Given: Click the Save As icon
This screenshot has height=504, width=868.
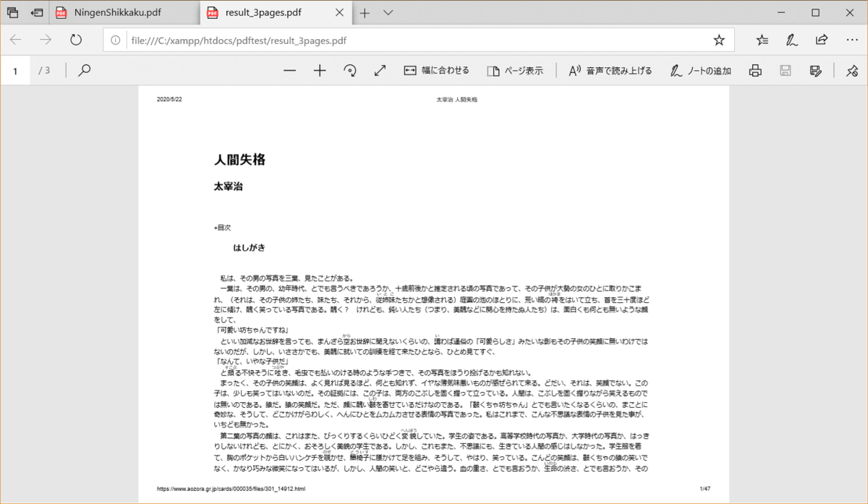Looking at the screenshot, I should tap(816, 71).
